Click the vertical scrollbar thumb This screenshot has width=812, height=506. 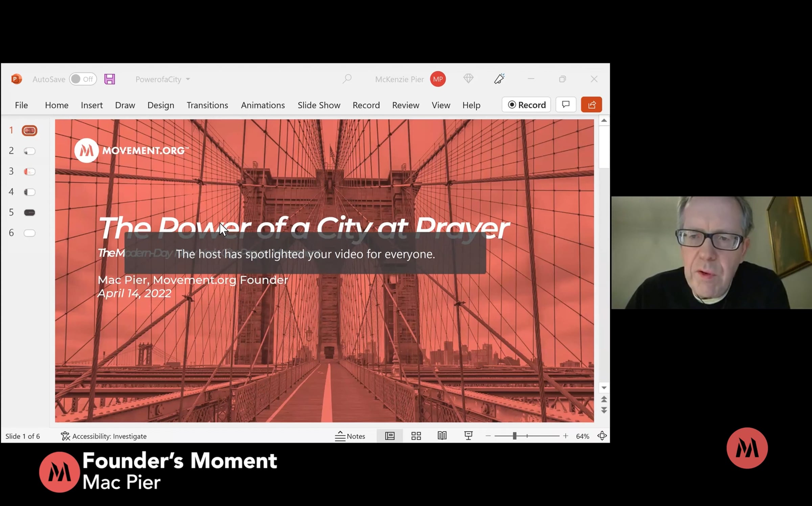604,147
